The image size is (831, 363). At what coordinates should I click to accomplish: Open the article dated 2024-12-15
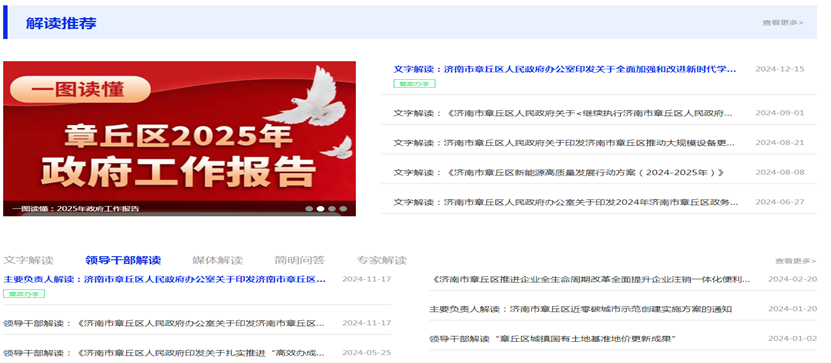[565, 69]
